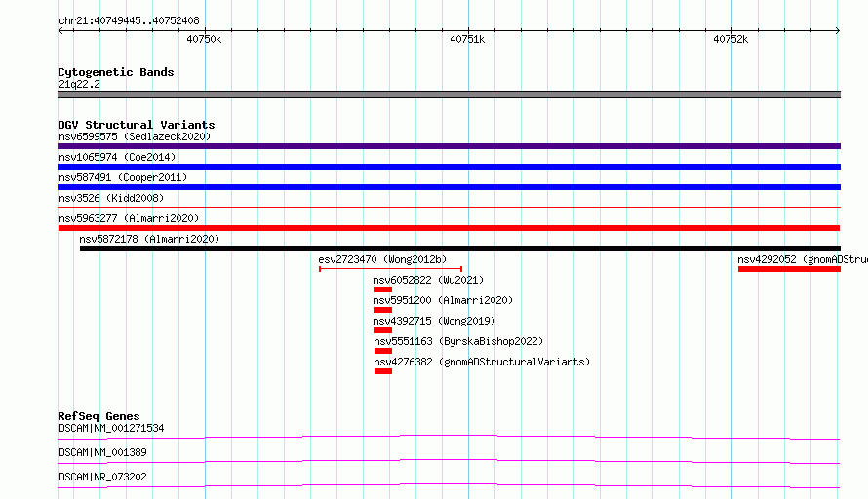Select the DGV Structural Variants track title
Screen dimensions: 868x499
click(137, 125)
